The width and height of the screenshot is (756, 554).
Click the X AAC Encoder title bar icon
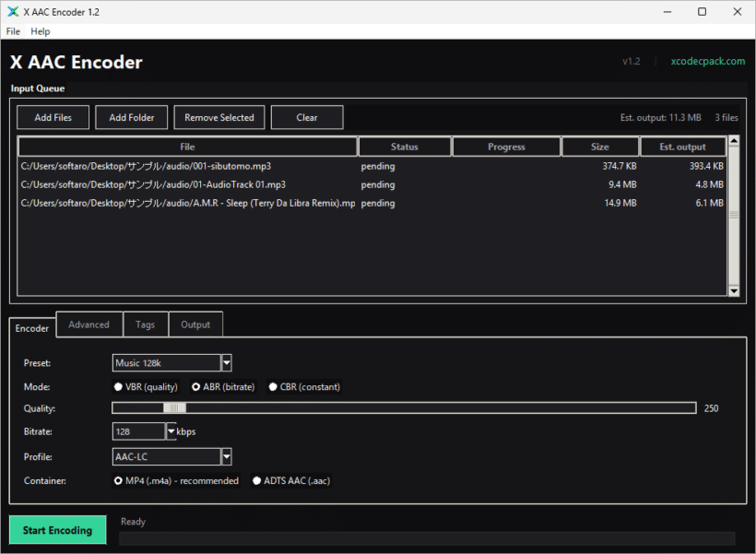click(13, 12)
